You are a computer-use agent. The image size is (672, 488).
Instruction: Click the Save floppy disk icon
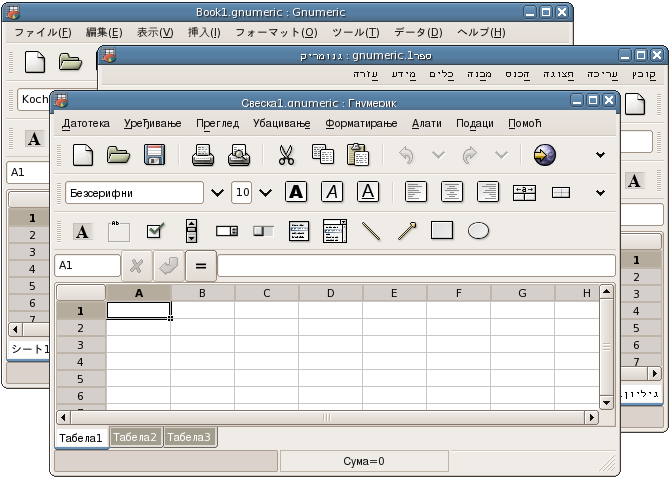155,155
